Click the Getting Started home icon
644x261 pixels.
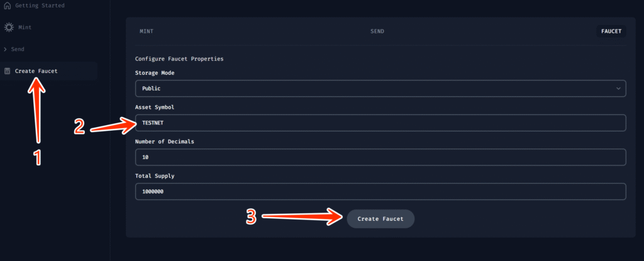[7, 6]
